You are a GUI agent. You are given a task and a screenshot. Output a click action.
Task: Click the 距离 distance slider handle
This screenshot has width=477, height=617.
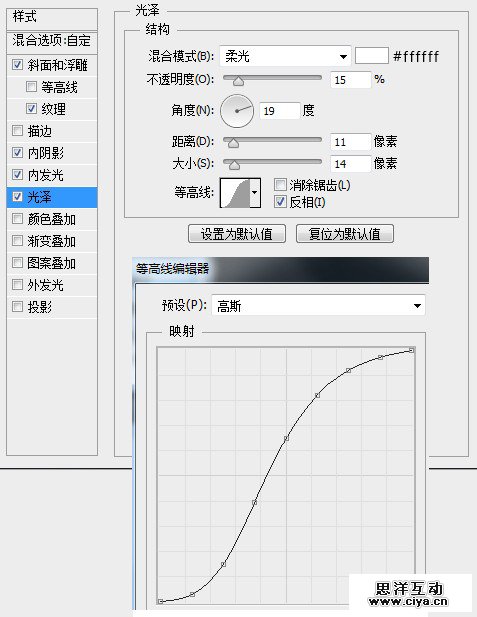[233, 144]
